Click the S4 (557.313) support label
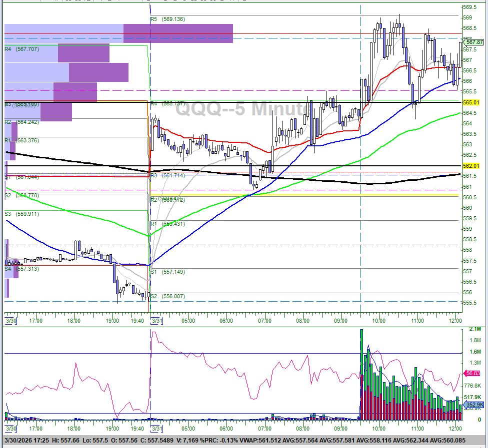Image resolution: width=488 pixels, height=448 pixels. 22,269
